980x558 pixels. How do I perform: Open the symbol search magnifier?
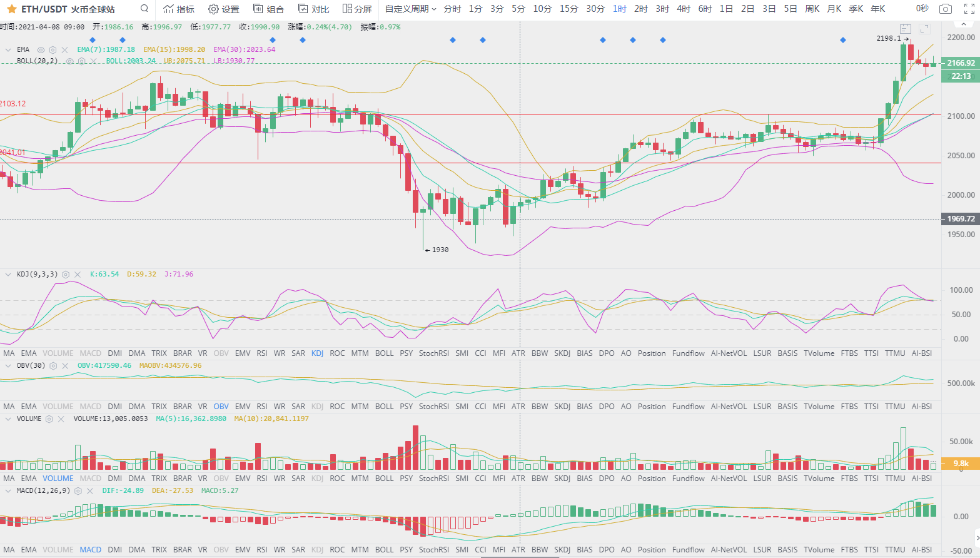coord(144,9)
